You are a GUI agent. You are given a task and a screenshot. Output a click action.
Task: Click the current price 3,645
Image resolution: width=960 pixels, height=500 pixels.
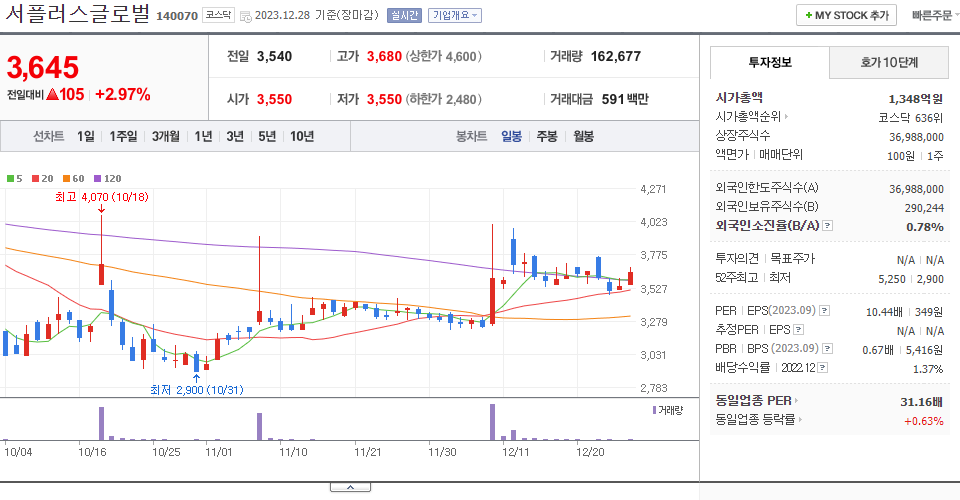click(43, 67)
